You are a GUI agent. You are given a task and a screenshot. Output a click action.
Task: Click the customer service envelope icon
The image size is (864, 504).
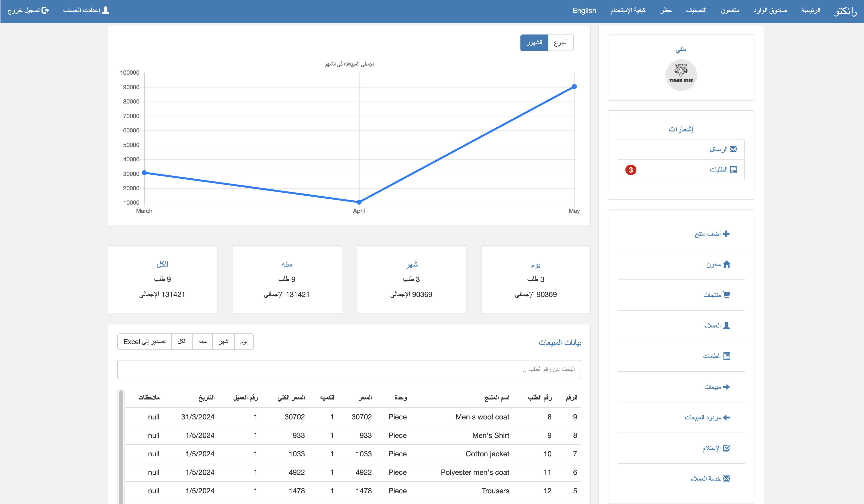(726, 479)
